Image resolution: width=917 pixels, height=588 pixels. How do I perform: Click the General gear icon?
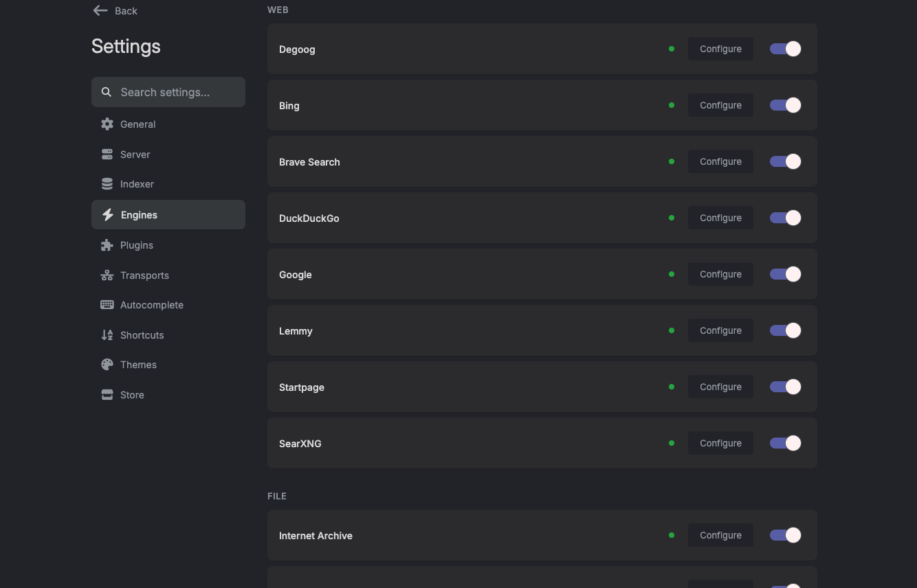[x=107, y=124]
